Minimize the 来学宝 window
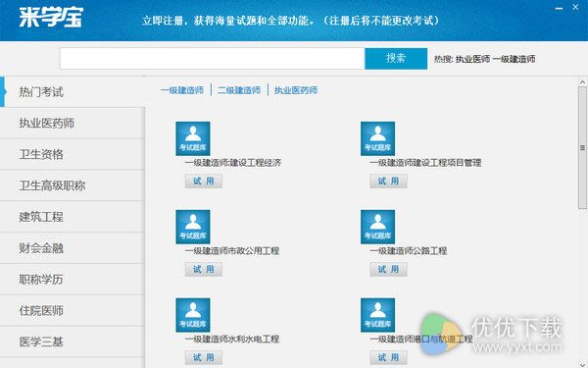 [559, 8]
